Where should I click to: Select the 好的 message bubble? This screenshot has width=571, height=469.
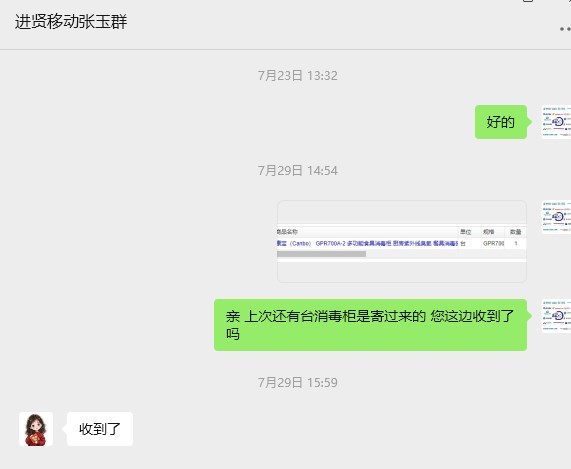click(501, 122)
